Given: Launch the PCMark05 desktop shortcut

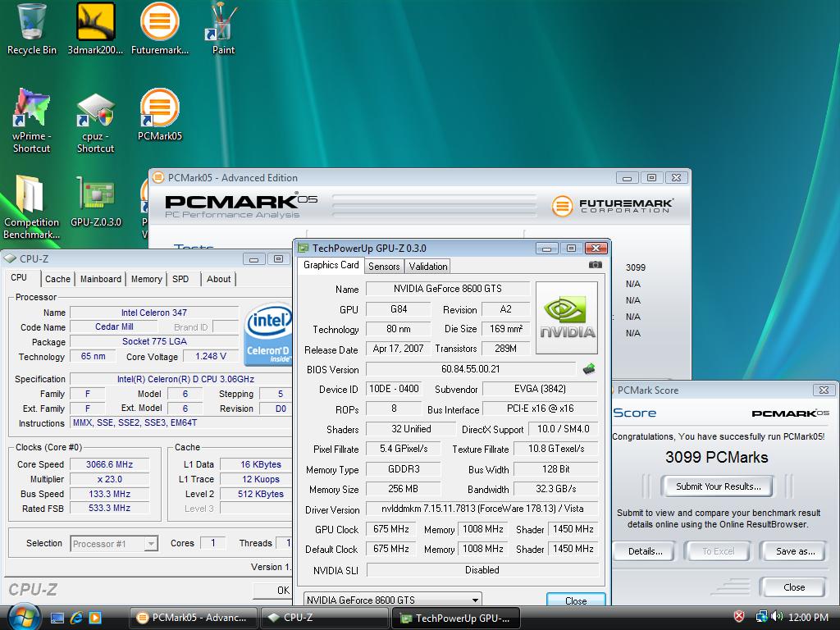Looking at the screenshot, I should [160, 114].
